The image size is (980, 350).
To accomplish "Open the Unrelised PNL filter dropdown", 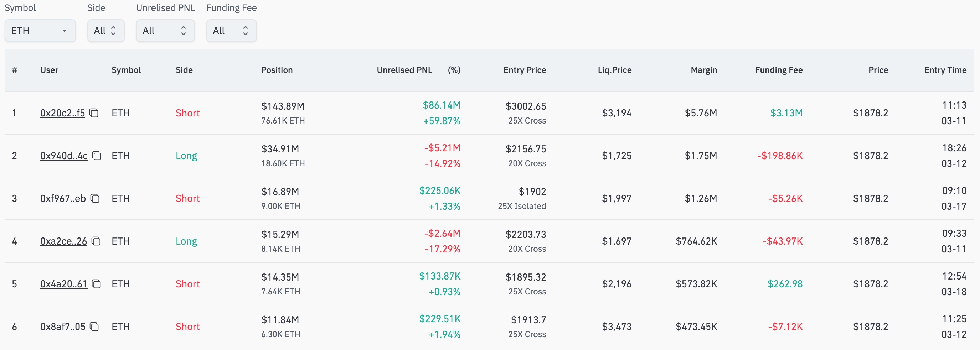I will click(x=165, y=30).
